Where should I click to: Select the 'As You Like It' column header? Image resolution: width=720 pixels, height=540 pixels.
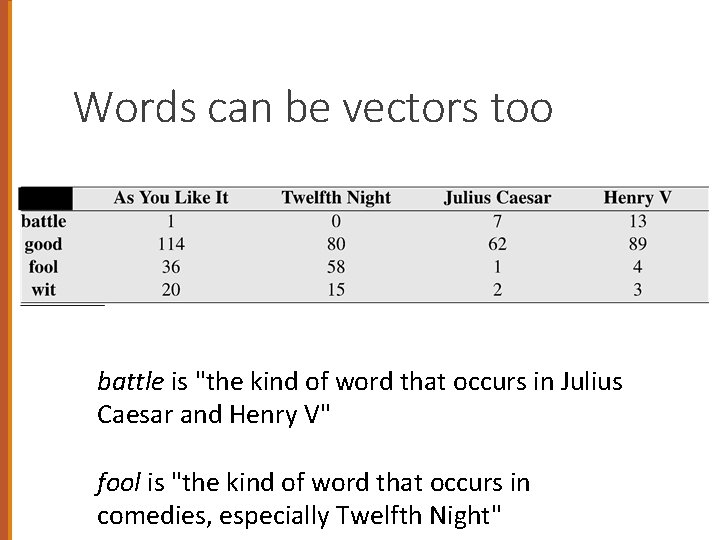coord(171,198)
